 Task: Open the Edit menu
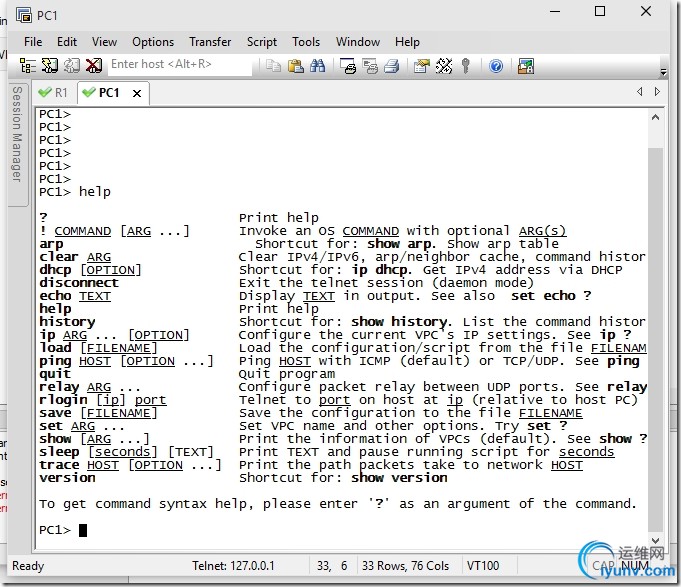pyautogui.click(x=66, y=42)
